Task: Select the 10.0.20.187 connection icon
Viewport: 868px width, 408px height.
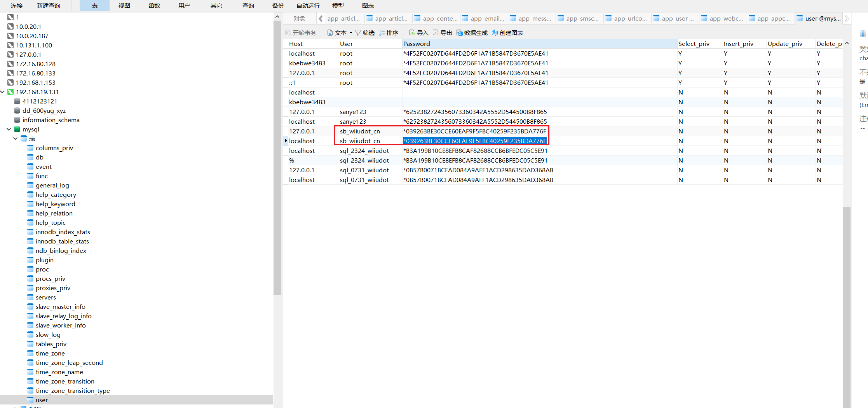Action: [x=10, y=36]
